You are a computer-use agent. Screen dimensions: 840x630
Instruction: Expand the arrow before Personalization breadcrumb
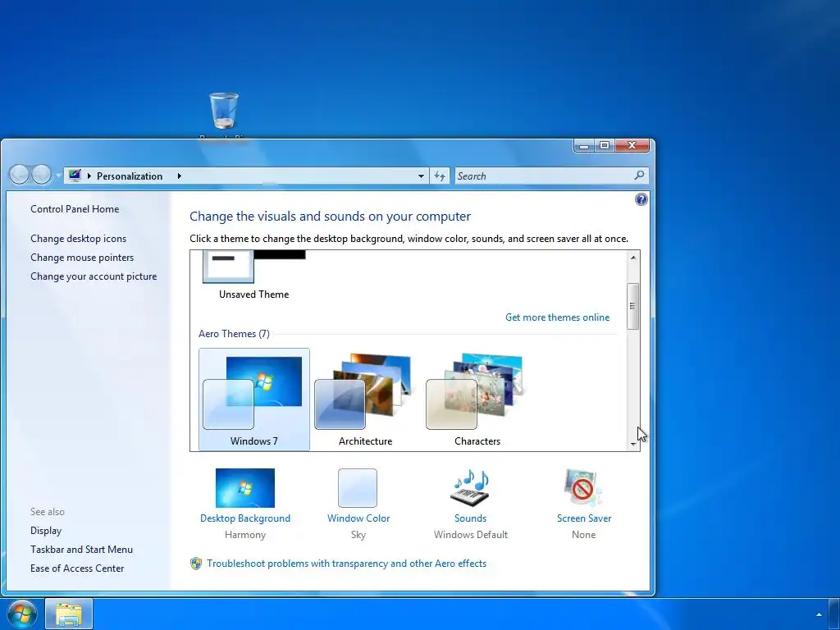(x=89, y=176)
